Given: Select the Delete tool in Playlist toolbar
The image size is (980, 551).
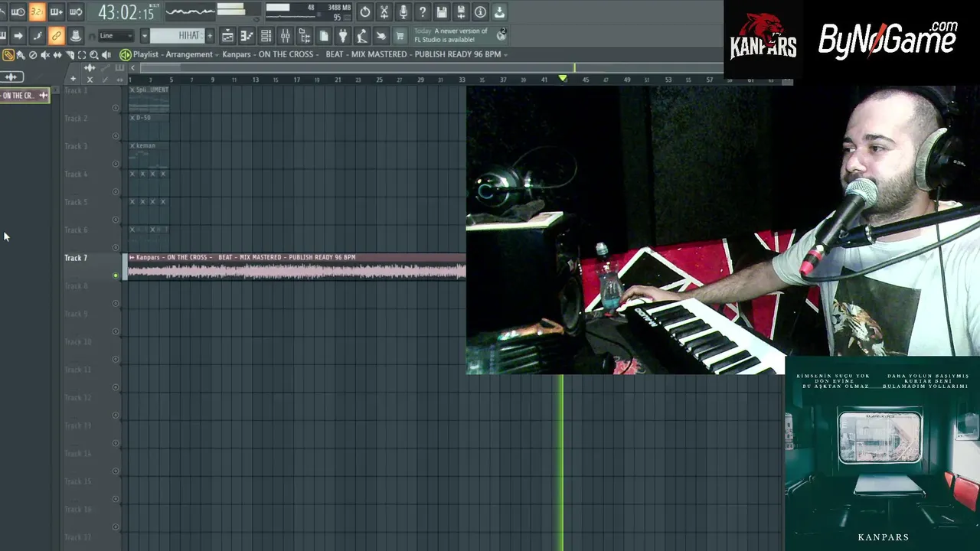Looking at the screenshot, I should click(33, 54).
